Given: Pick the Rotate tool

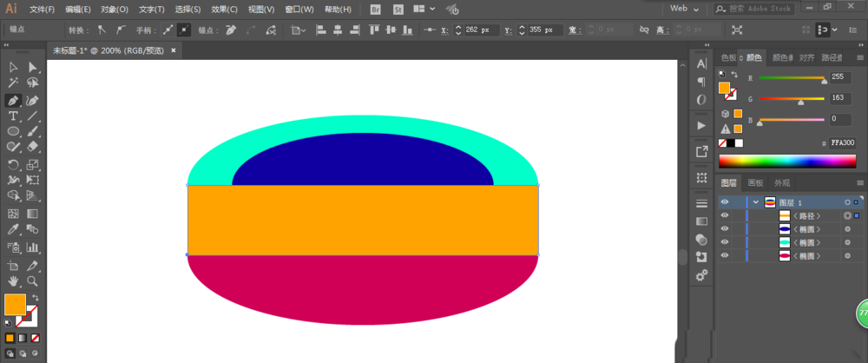Looking at the screenshot, I should (14, 164).
